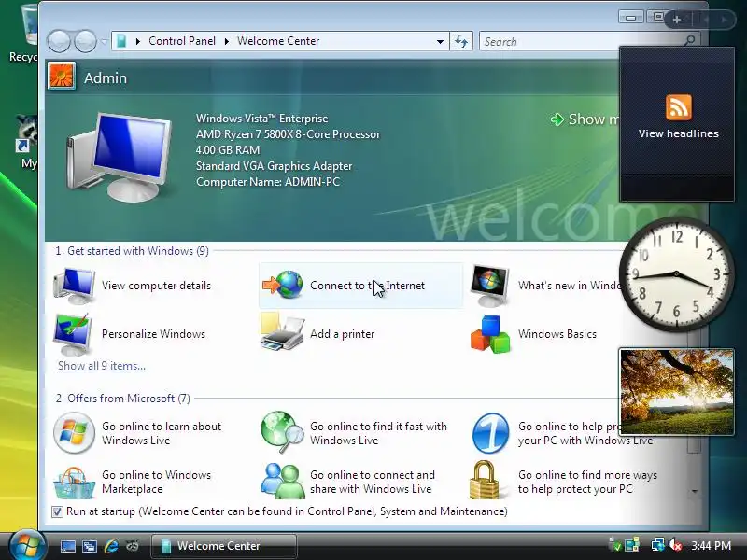
Task: Click Control Panel in the breadcrumb
Action: pos(182,41)
